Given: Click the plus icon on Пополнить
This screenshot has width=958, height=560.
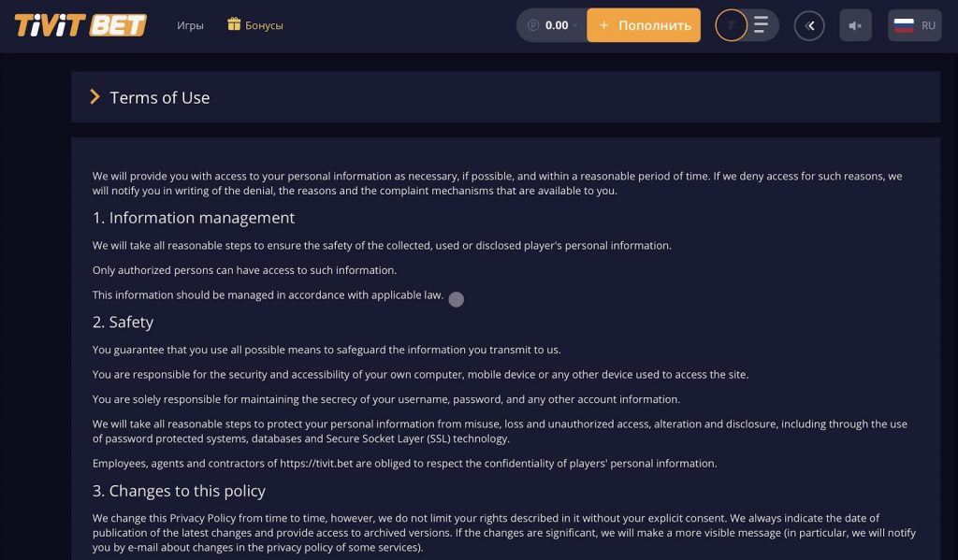Looking at the screenshot, I should pos(603,25).
